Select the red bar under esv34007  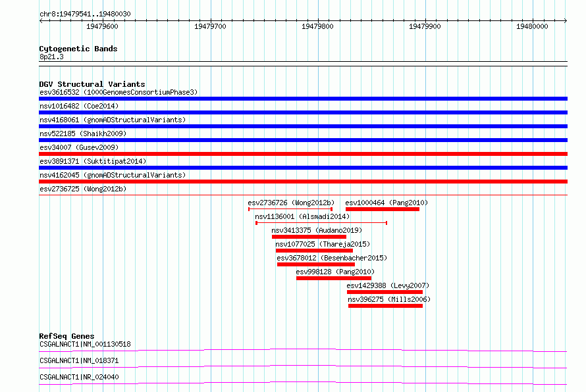coord(303,154)
